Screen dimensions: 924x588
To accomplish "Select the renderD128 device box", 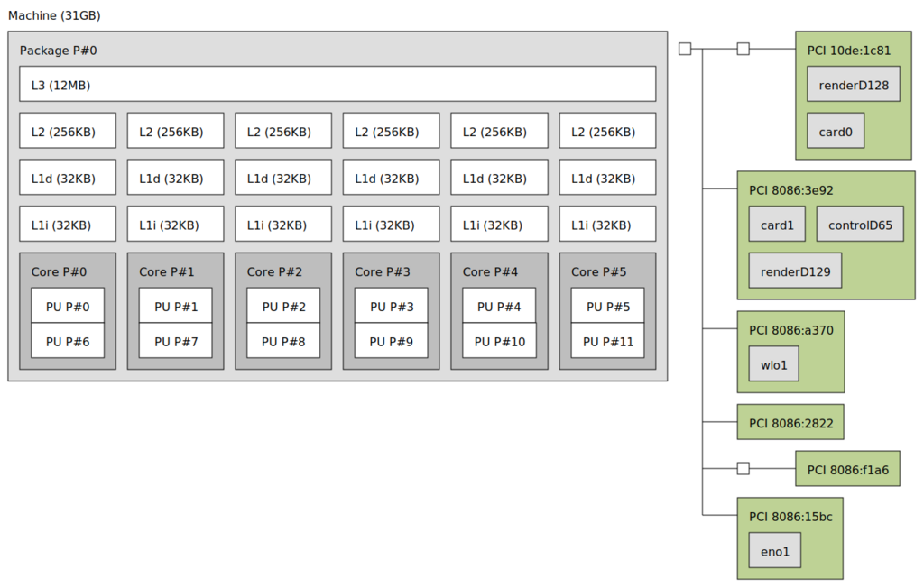I will tap(854, 84).
